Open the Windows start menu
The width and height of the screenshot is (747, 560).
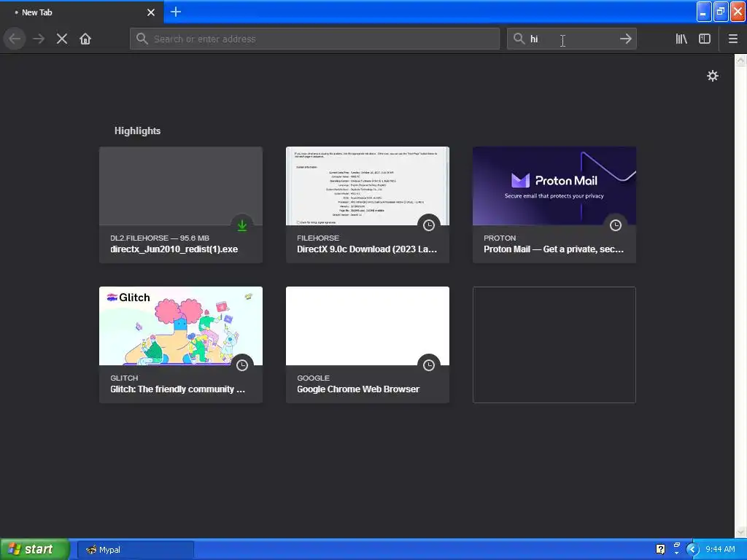point(35,550)
